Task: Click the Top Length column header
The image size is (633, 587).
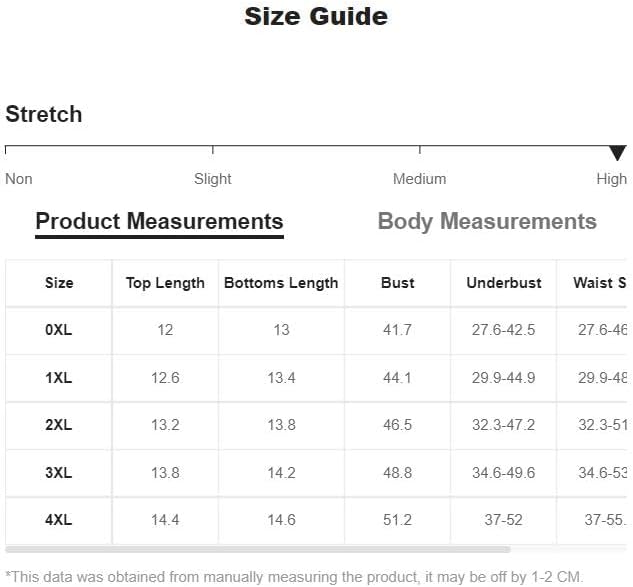Action: 165,283
